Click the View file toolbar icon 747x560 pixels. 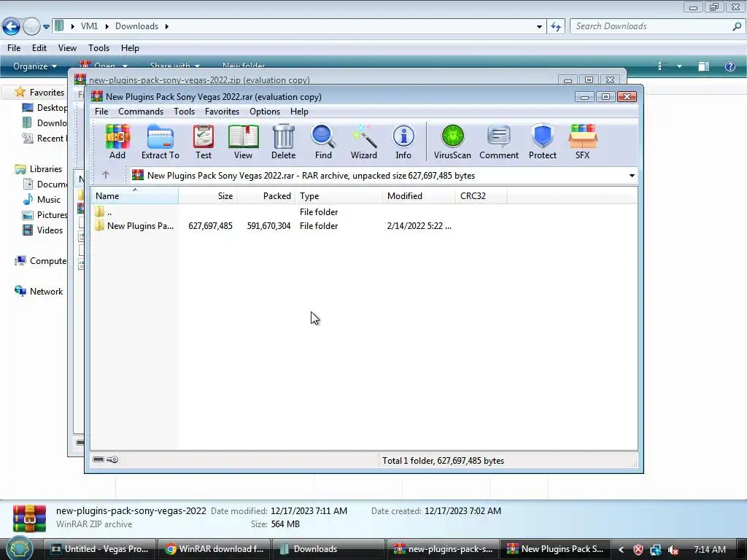coord(243,141)
